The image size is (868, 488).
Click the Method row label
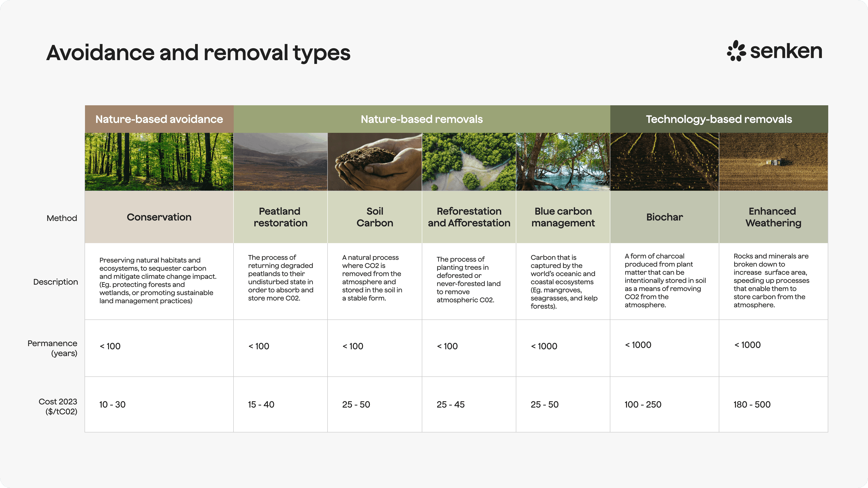[x=62, y=218]
